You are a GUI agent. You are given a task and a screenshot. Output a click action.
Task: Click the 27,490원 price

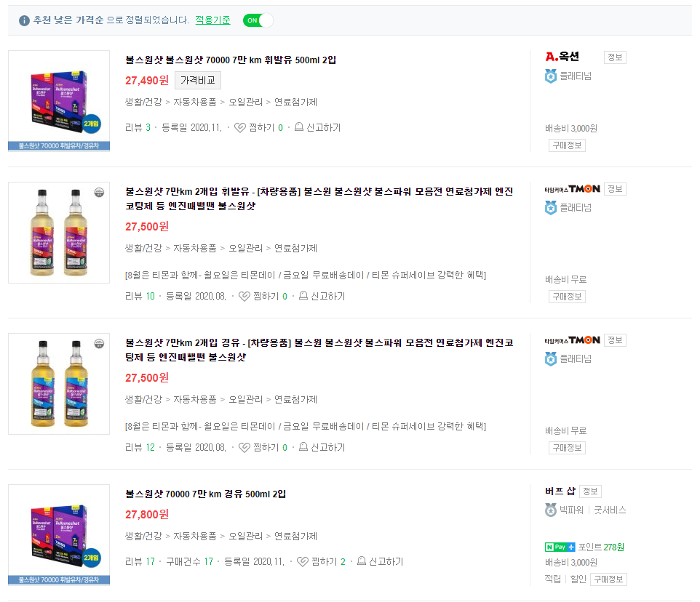tap(147, 80)
